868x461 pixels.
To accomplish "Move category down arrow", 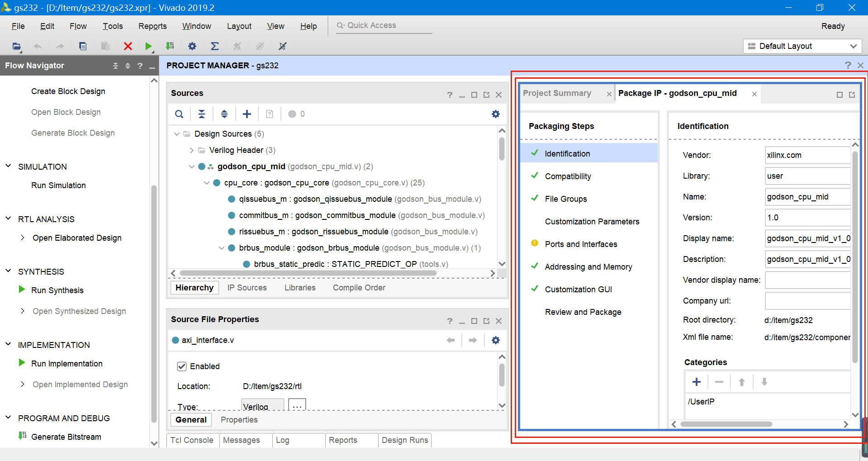I will click(x=764, y=382).
